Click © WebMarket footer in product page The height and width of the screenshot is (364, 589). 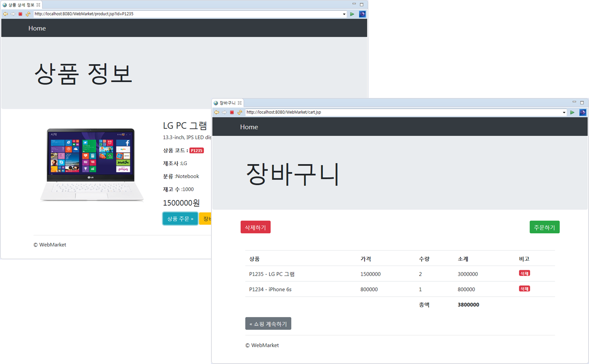50,245
